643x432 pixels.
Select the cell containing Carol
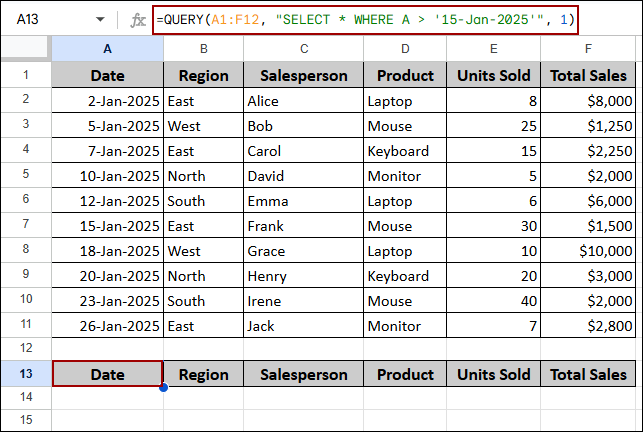click(x=303, y=151)
